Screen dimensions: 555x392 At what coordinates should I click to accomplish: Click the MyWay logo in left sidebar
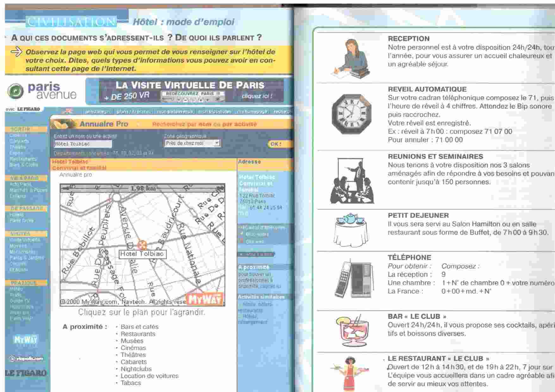26,340
